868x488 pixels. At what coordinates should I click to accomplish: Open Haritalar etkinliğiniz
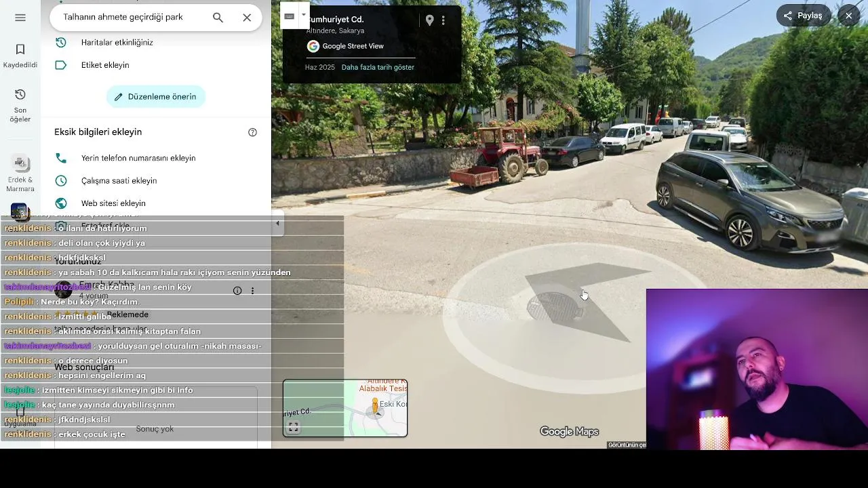117,42
